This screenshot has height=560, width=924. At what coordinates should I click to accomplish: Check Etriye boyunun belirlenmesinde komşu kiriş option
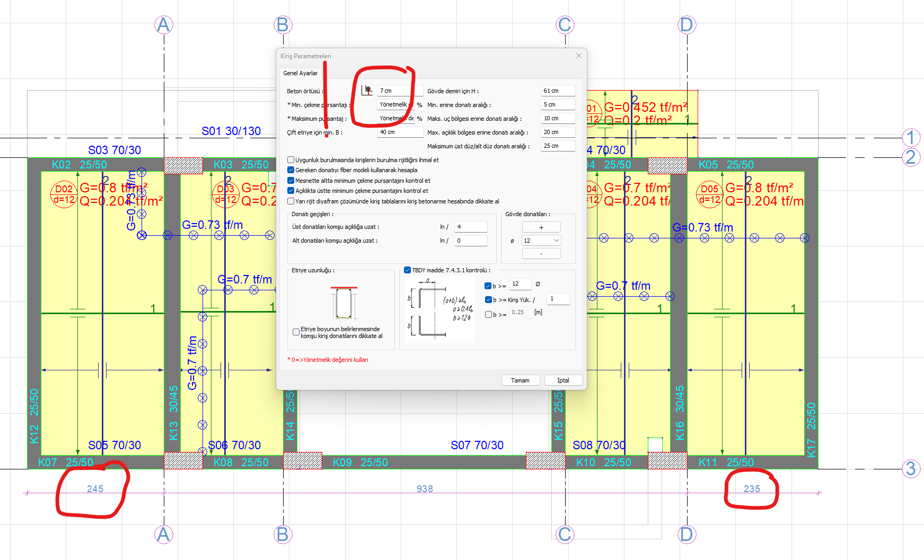tap(296, 332)
